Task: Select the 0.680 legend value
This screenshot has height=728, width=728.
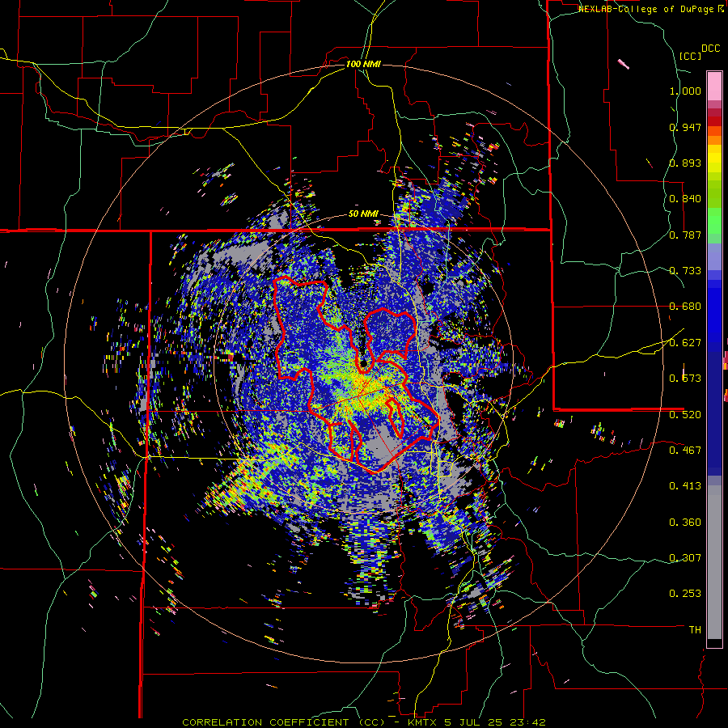Action: click(x=685, y=307)
